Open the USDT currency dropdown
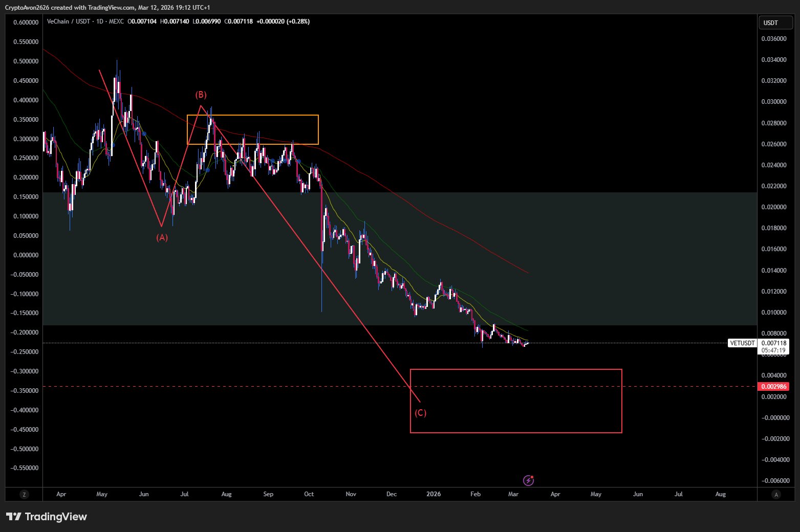This screenshot has height=532, width=800. 775,23
